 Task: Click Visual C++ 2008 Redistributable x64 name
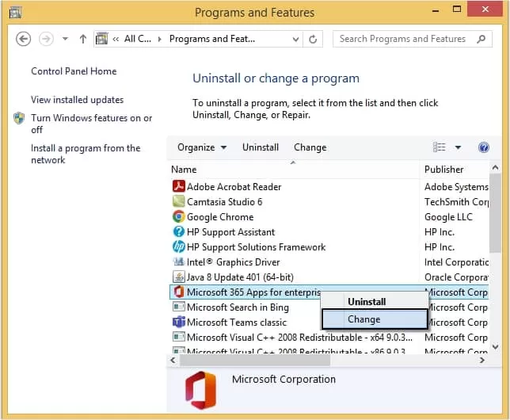tap(299, 338)
